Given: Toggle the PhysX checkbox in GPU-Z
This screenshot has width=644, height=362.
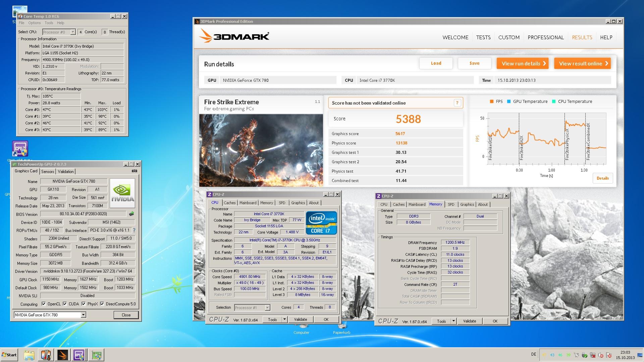Looking at the screenshot, I should tap(84, 304).
